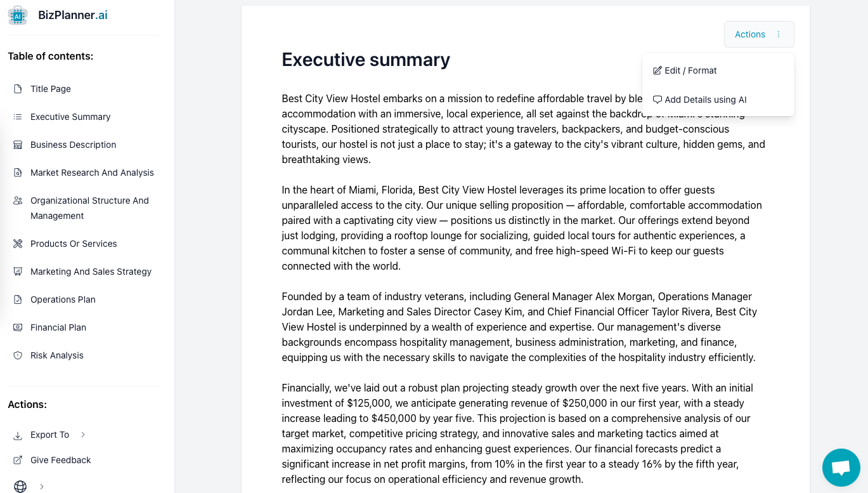Click the Executive Summary list icon

[18, 117]
